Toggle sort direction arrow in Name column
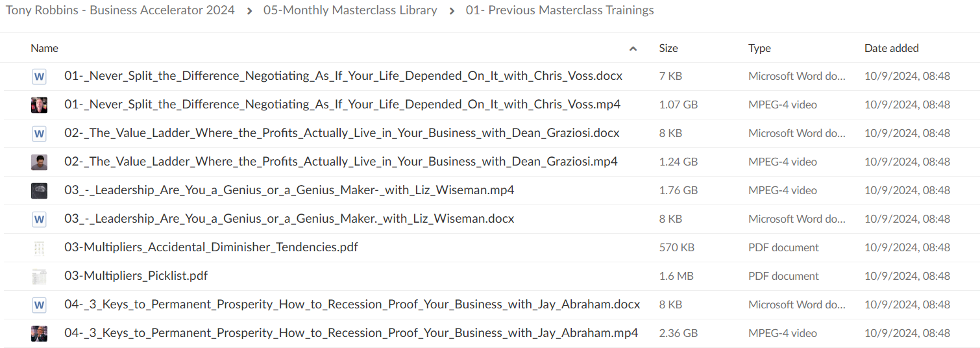 (633, 49)
